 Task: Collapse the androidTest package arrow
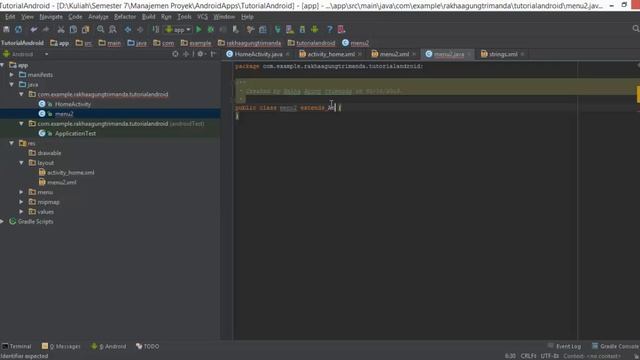(x=22, y=124)
